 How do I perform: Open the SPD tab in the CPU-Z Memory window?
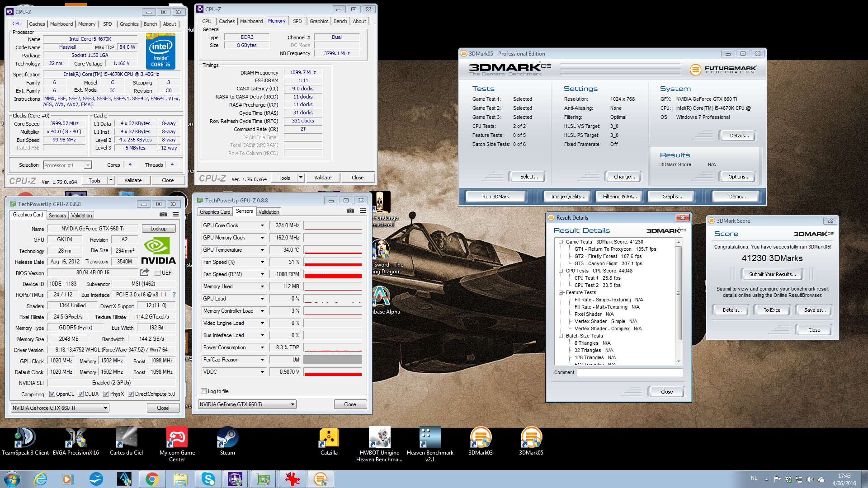click(297, 21)
